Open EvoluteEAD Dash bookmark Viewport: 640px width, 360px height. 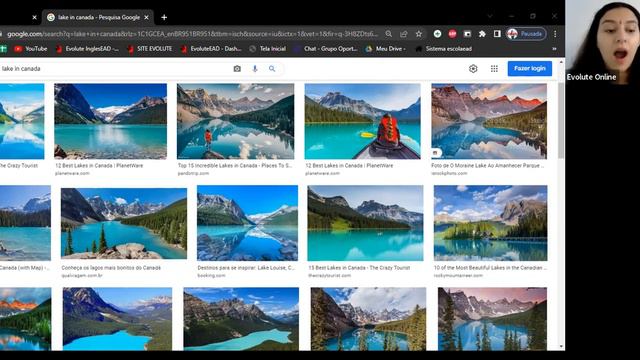click(x=211, y=49)
